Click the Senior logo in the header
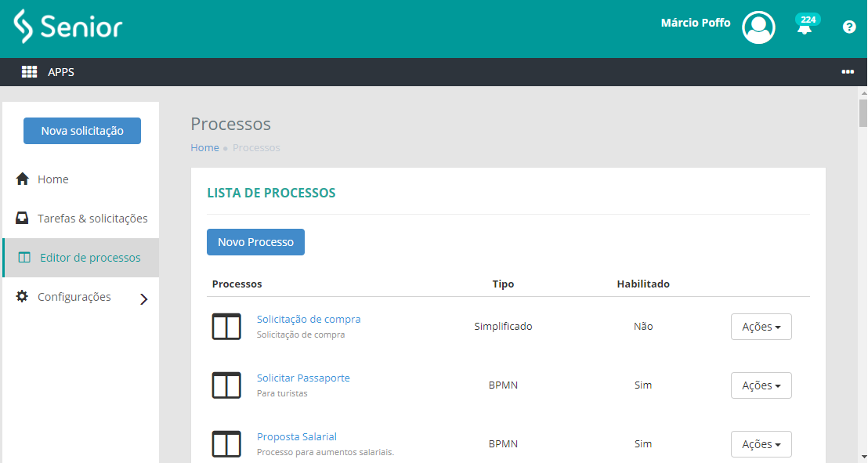Image resolution: width=868 pixels, height=463 pixels. [67, 26]
